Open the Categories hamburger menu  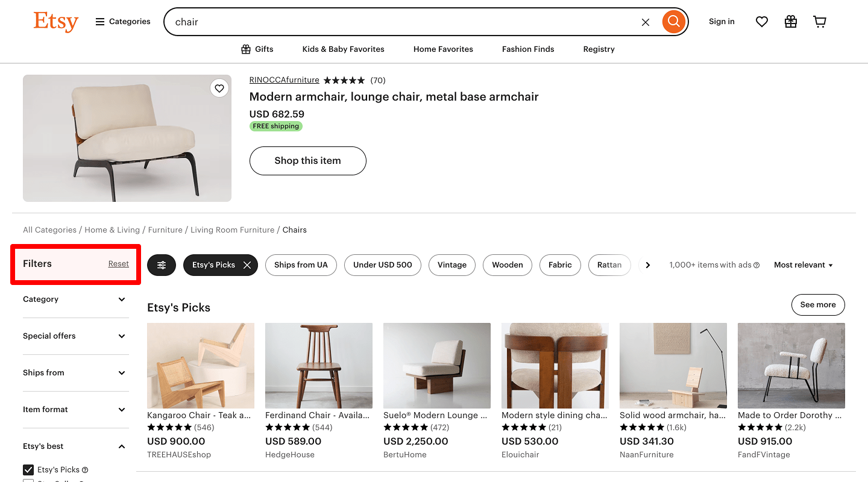(100, 21)
